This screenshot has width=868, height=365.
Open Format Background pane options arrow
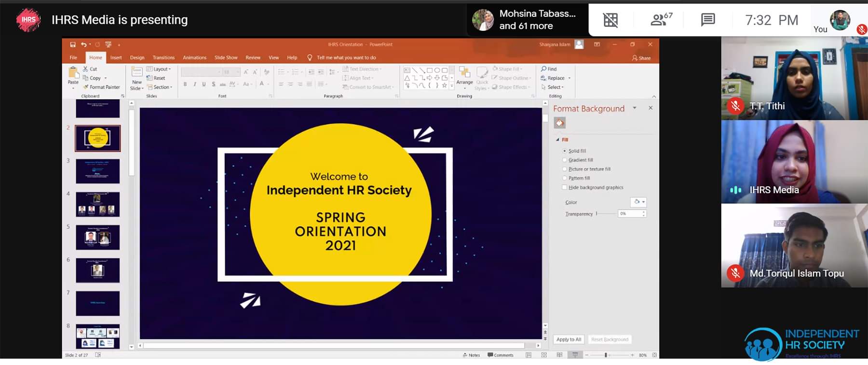click(635, 108)
